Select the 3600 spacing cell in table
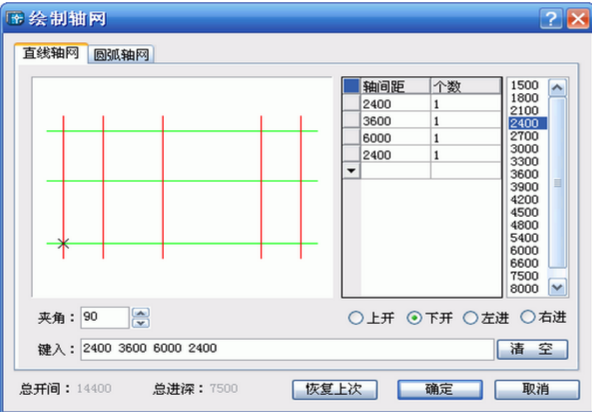Screen dimensions: 592x412 395,120
